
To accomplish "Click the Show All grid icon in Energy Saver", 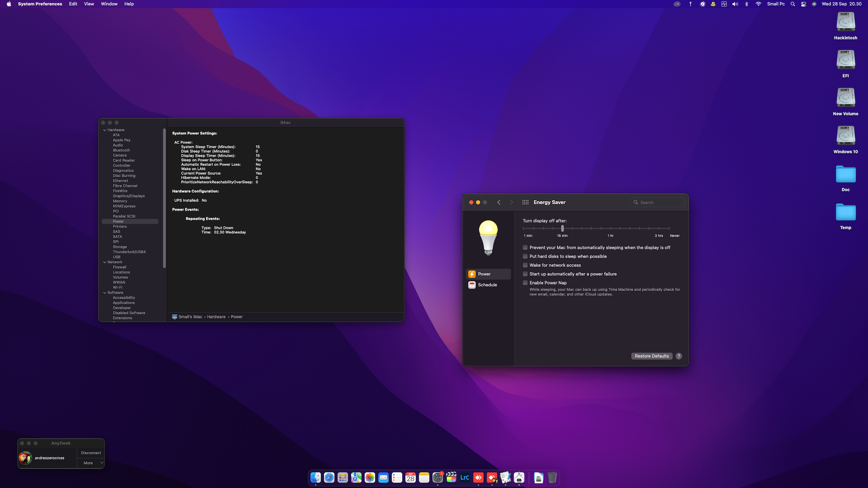I will click(x=525, y=202).
